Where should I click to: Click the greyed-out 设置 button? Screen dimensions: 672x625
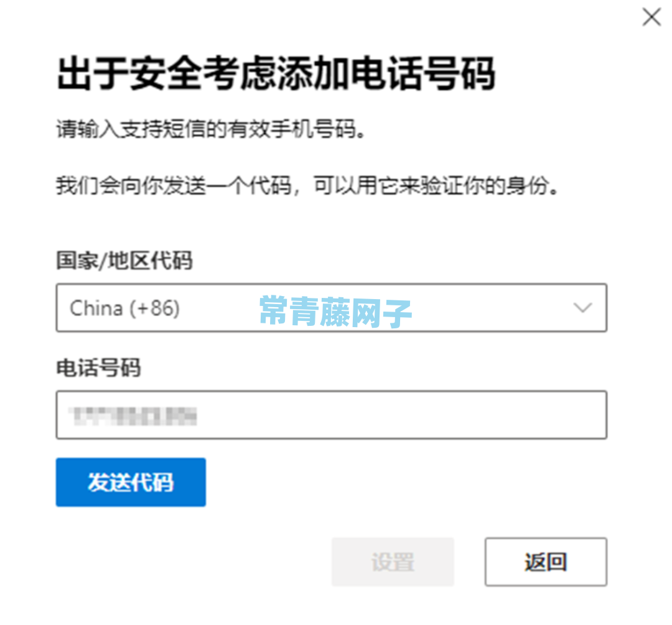(x=393, y=562)
